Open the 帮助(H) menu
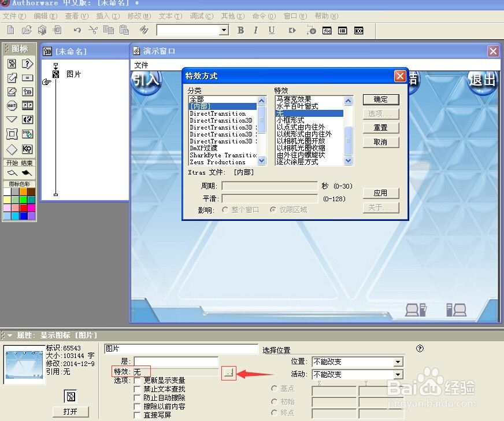This screenshot has height=421, width=504. [x=326, y=16]
